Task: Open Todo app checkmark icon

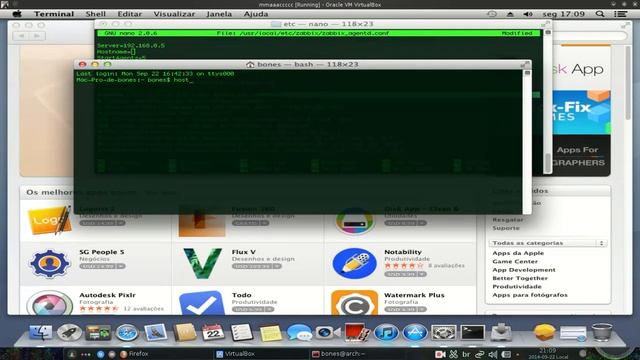Action: pyautogui.click(x=202, y=302)
